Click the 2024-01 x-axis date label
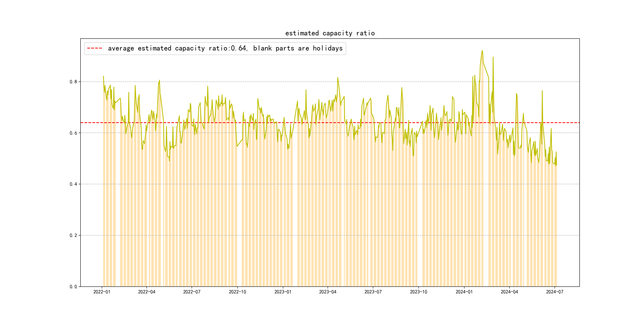Image resolution: width=644 pixels, height=322 pixels. pos(464,292)
